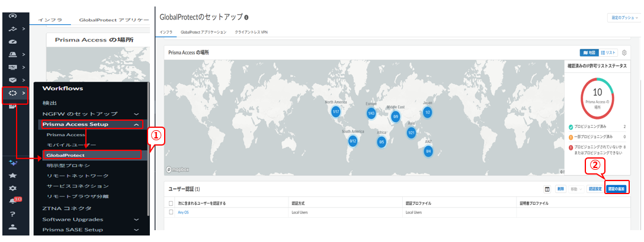This screenshot has height=242, width=644.
Task: Click the North America 1/17 map cluster
Action: click(x=335, y=111)
